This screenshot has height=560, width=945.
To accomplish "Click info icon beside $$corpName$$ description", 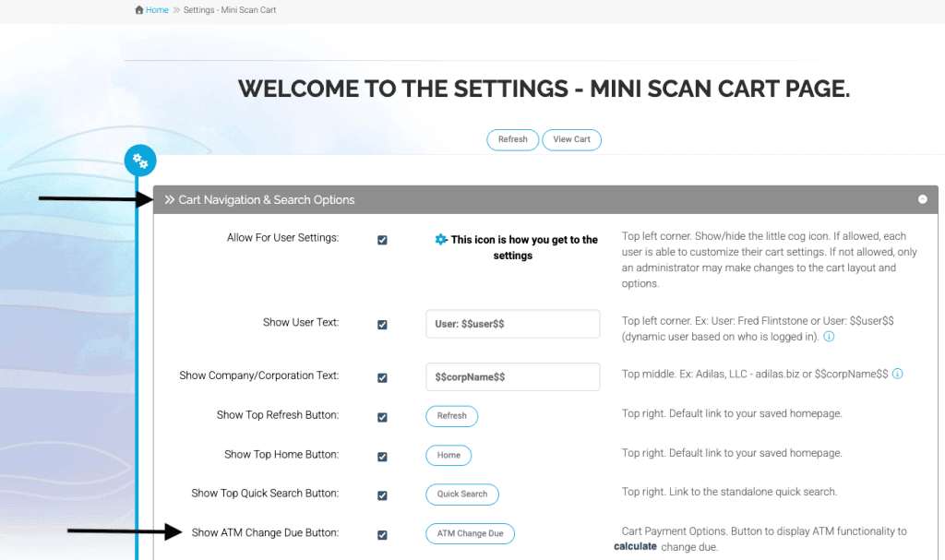I will [x=897, y=375].
